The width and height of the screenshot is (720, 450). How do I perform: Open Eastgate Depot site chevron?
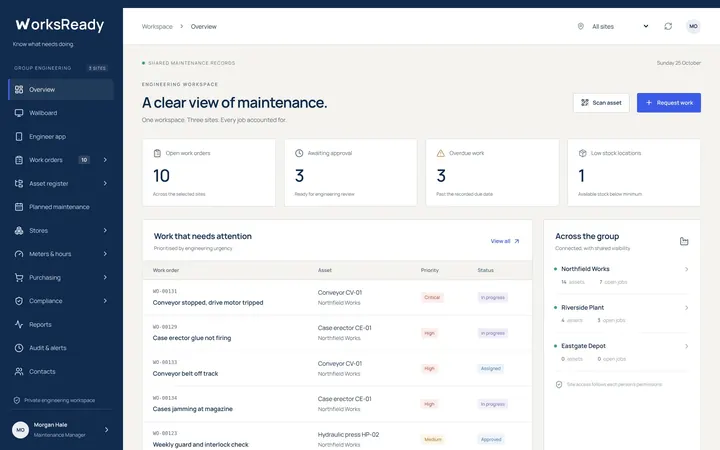(x=686, y=347)
